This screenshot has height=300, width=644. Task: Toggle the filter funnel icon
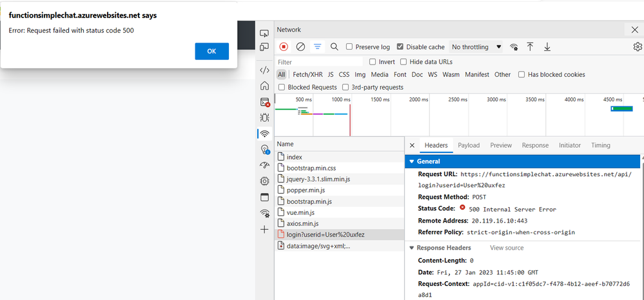coord(317,47)
